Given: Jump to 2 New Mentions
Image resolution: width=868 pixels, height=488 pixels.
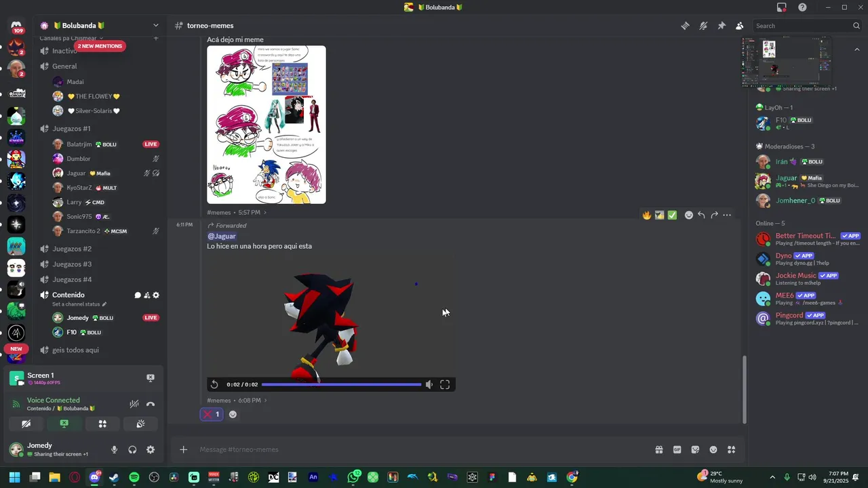Looking at the screenshot, I should click(x=100, y=46).
